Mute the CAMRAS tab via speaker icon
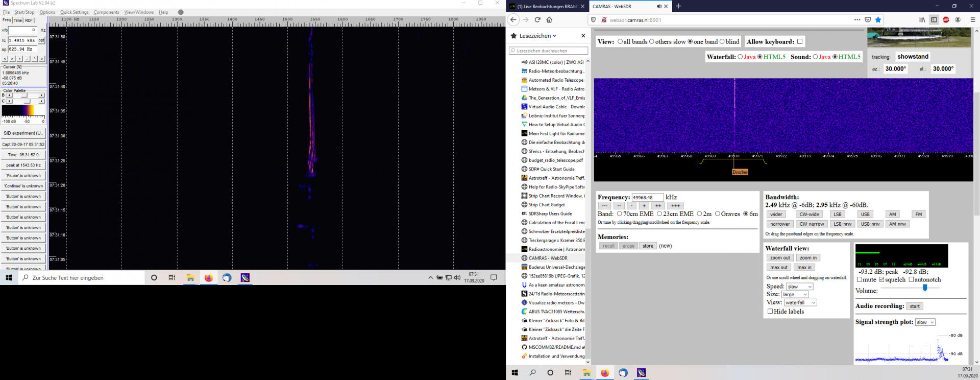 pos(659,7)
